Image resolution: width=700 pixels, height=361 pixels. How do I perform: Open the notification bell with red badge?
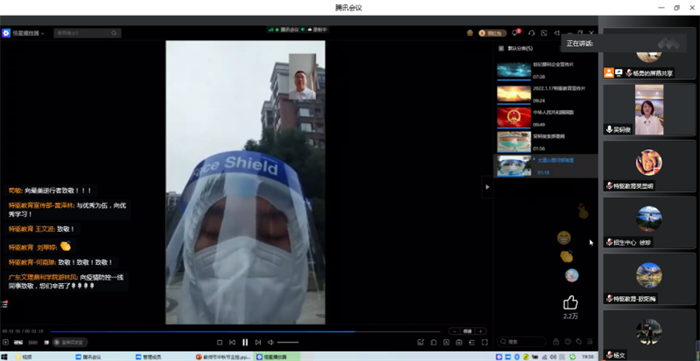[x=516, y=33]
